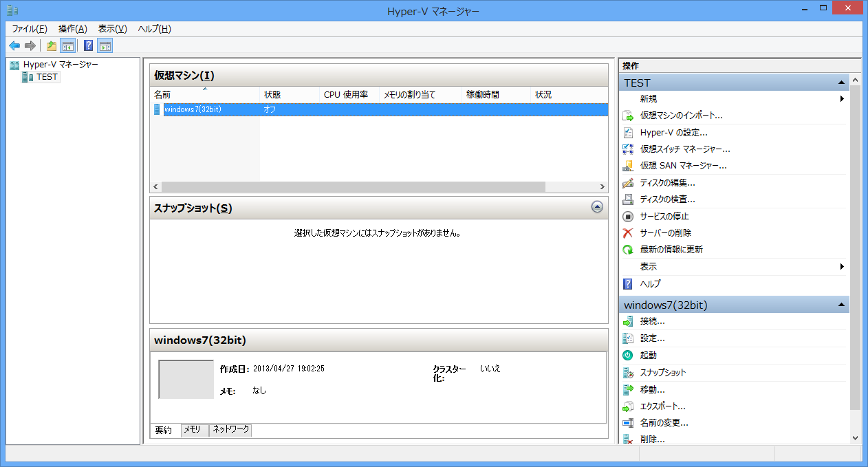Select the windows7(32bit) virtual machine row

pyautogui.click(x=379, y=109)
